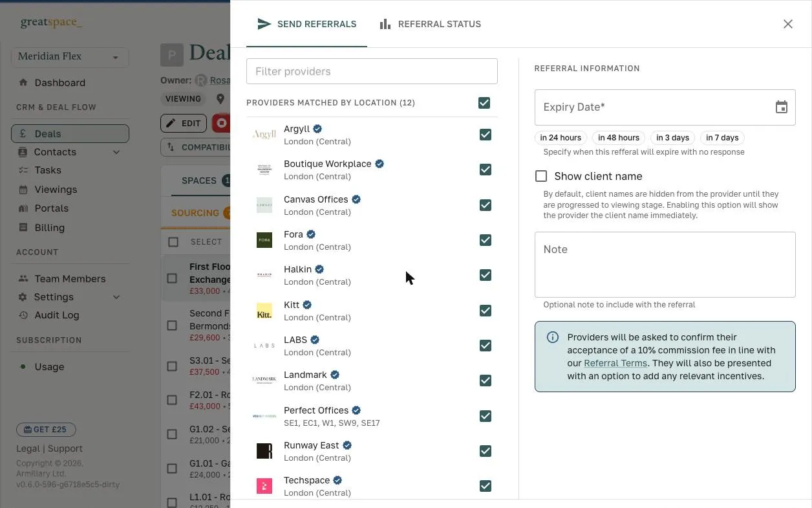812x508 pixels.
Task: Click the Halkin provider logo
Action: [264, 275]
